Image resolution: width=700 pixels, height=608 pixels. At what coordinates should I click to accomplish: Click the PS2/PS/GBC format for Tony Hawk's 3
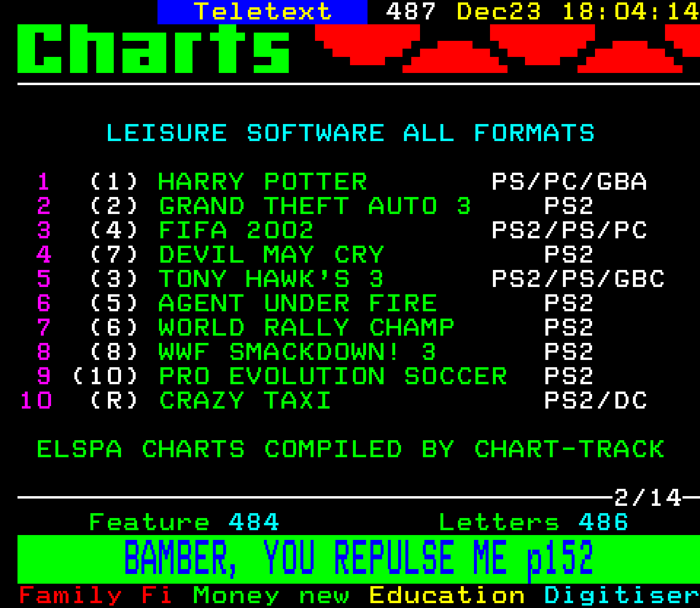(x=578, y=279)
